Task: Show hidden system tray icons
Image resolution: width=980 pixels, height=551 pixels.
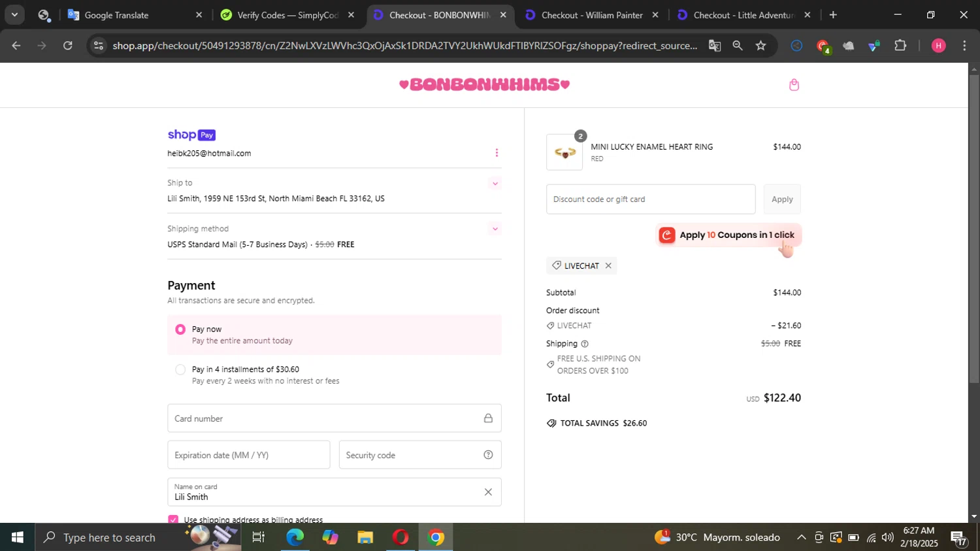Action: (x=801, y=537)
